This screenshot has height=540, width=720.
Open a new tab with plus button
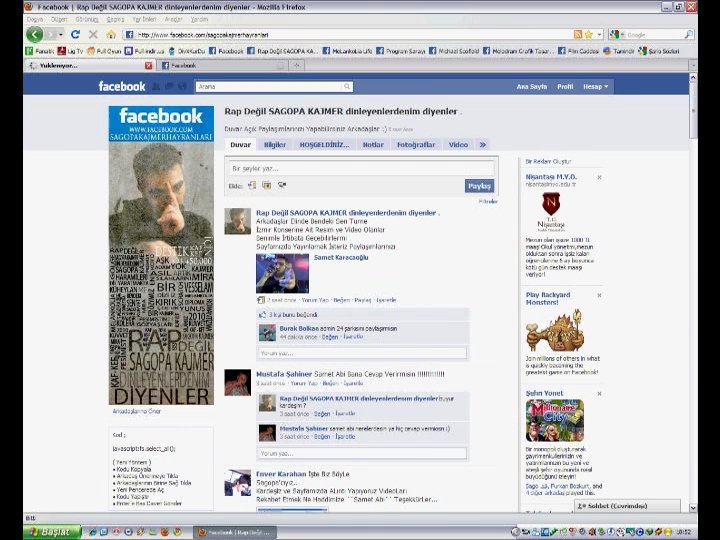pyautogui.click(x=297, y=66)
